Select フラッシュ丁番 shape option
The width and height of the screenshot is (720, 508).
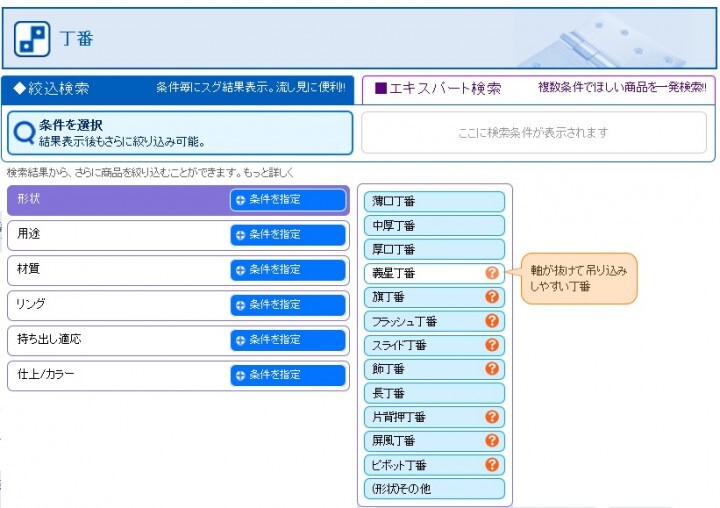coord(434,321)
